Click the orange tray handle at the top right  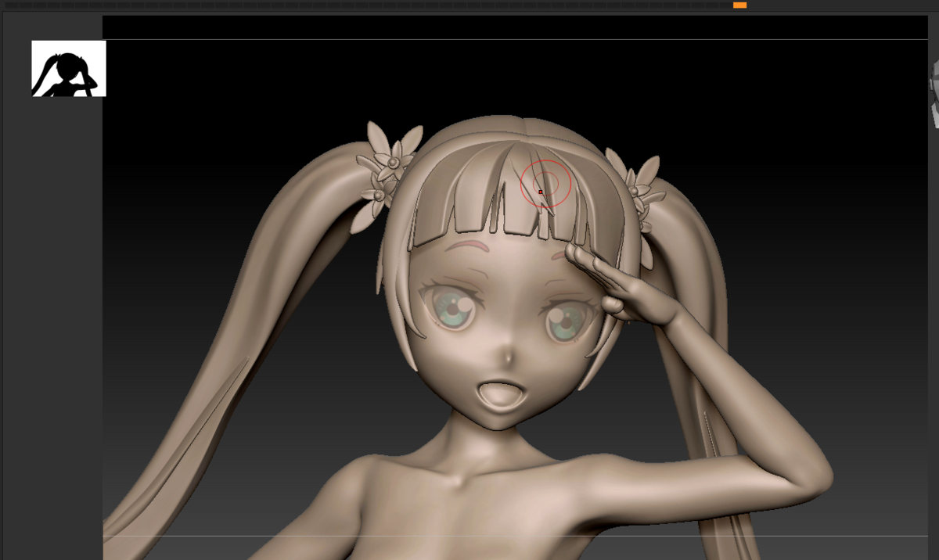[x=739, y=5]
